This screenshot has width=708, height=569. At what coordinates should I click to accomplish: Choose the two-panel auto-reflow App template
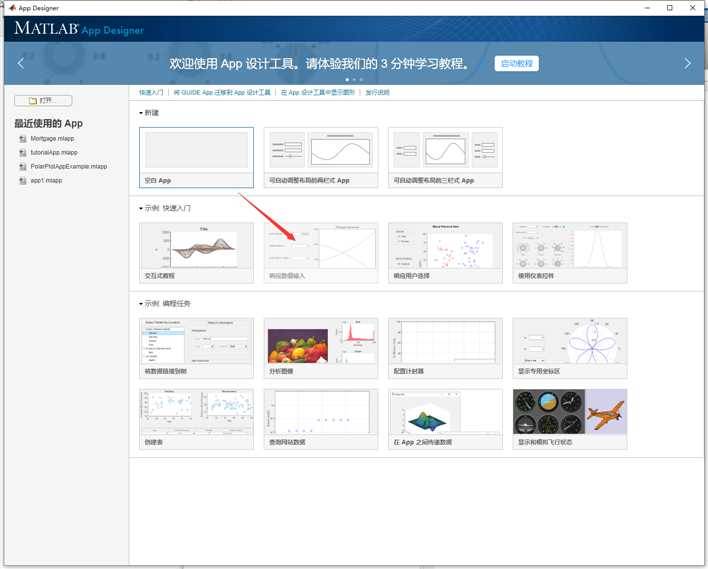coord(321,158)
